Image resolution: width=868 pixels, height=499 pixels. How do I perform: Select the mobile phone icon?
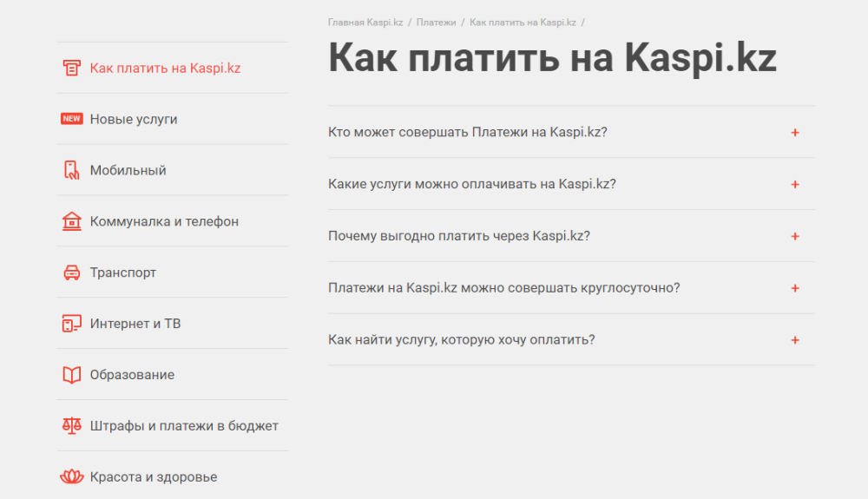tap(71, 170)
